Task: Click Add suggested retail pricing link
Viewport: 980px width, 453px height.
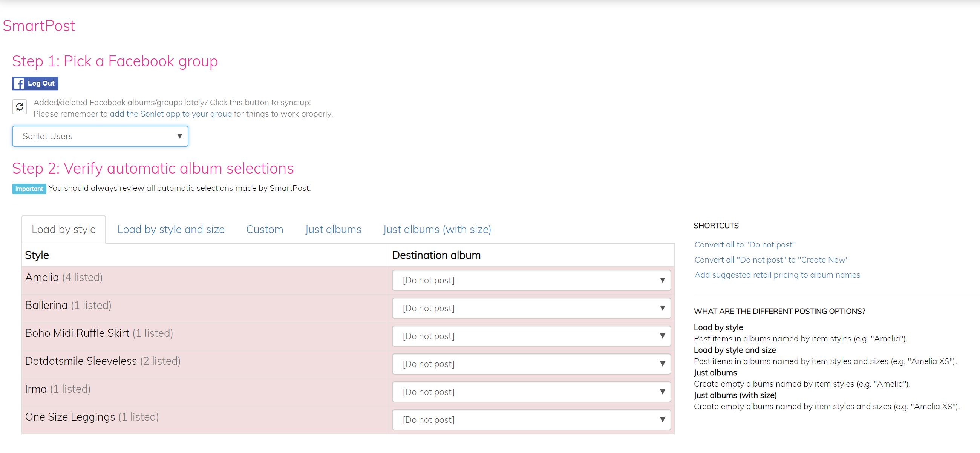Action: click(x=777, y=275)
